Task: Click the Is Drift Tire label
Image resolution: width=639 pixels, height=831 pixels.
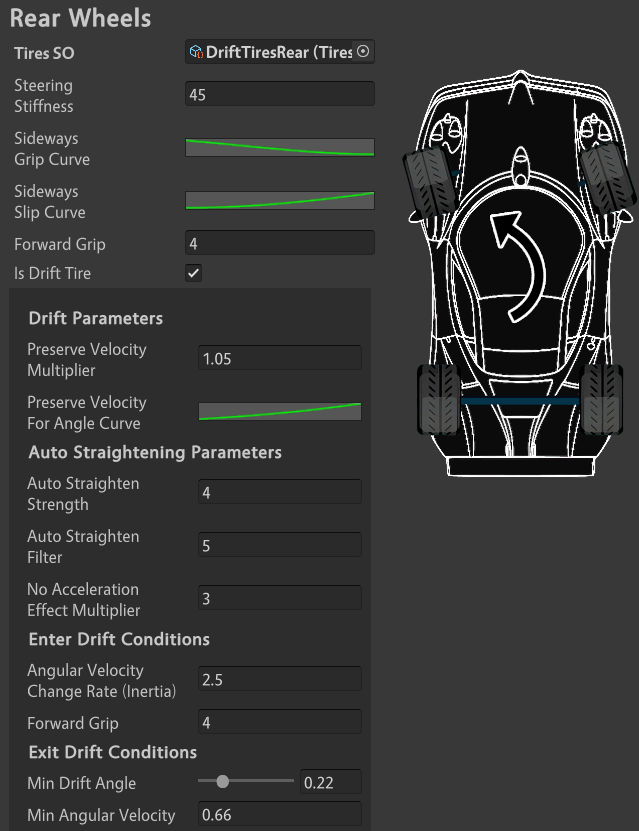Action: [x=52, y=273]
